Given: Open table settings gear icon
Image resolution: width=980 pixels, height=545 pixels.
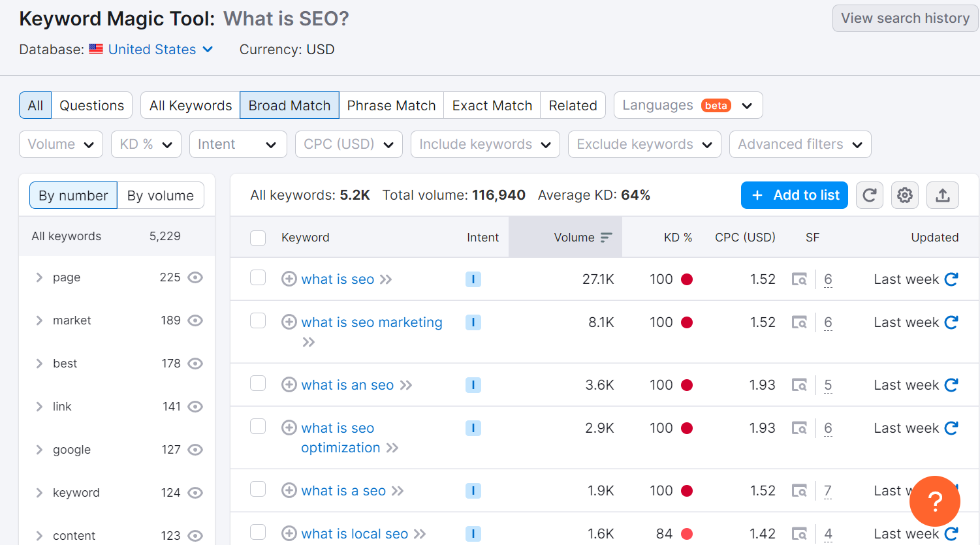Looking at the screenshot, I should point(905,195).
